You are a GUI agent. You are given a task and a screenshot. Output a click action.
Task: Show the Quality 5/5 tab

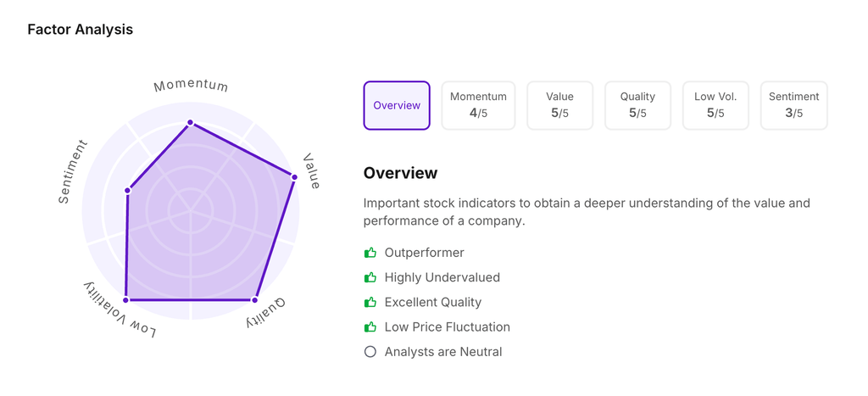click(x=637, y=105)
